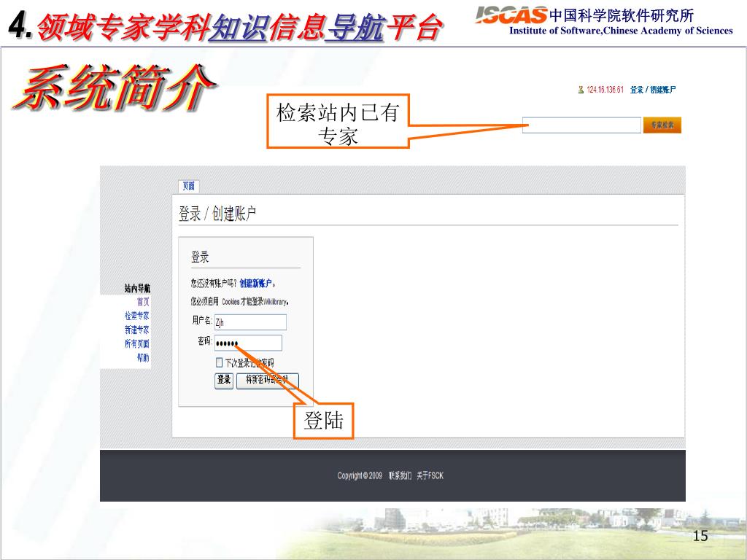747x560 pixels.
Task: Open 检索专家 in site navigation
Action: 137,316
